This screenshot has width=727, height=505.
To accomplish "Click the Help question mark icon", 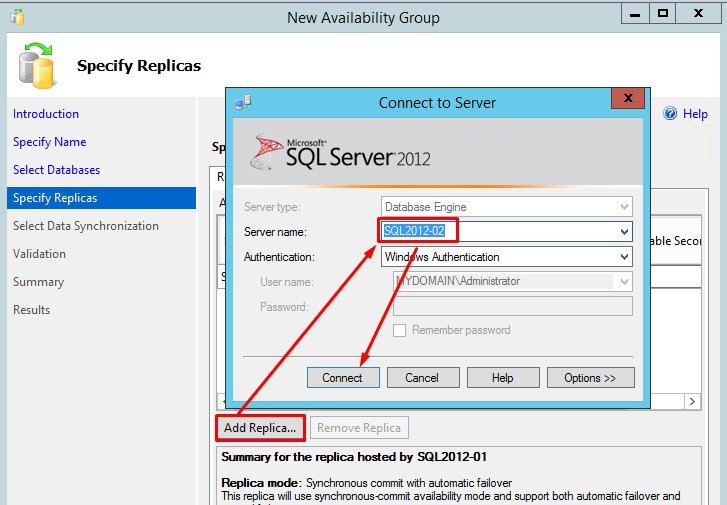I will pos(670,114).
